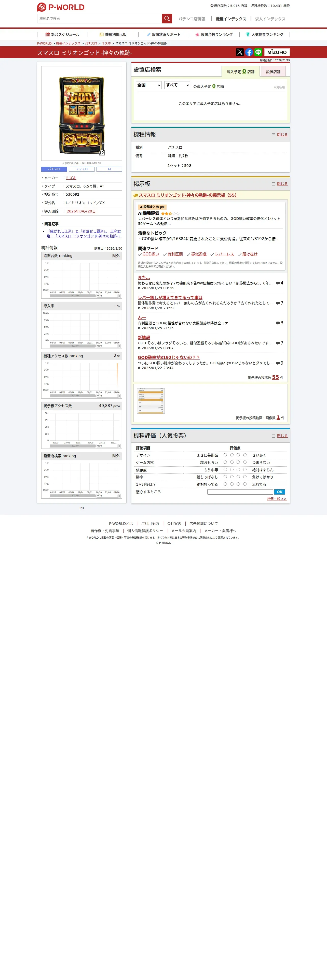This screenshot has width=327, height=980.
Task: Open the 2026年04月20日 introduction date link
Action: (x=81, y=211)
